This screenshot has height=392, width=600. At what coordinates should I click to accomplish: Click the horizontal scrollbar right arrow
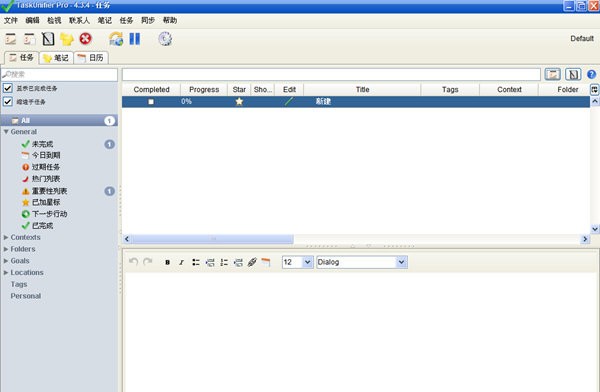click(x=585, y=239)
